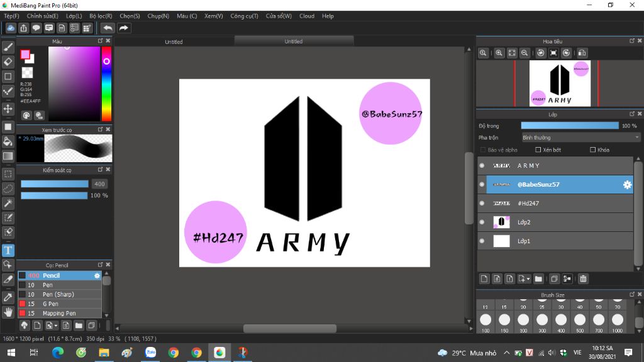The width and height of the screenshot is (644, 362).
Task: Pick brush size preset 1000
Action: click(x=618, y=322)
